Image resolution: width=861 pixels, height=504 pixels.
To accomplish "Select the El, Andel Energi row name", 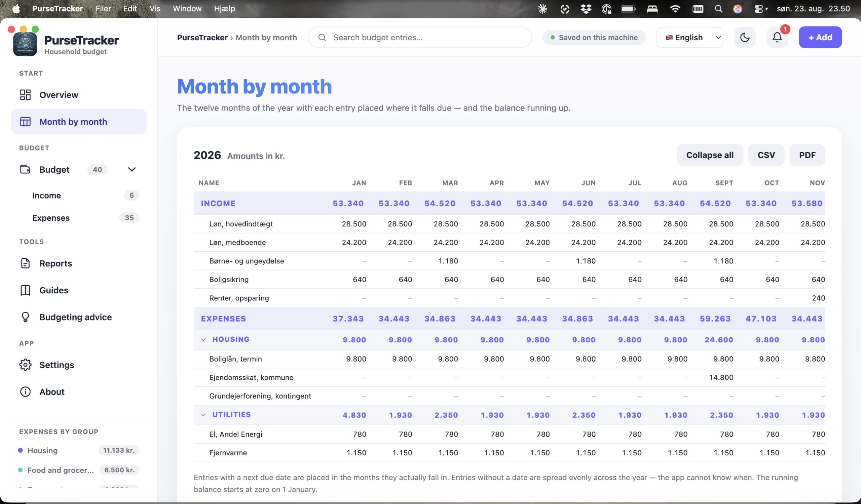I will (235, 434).
